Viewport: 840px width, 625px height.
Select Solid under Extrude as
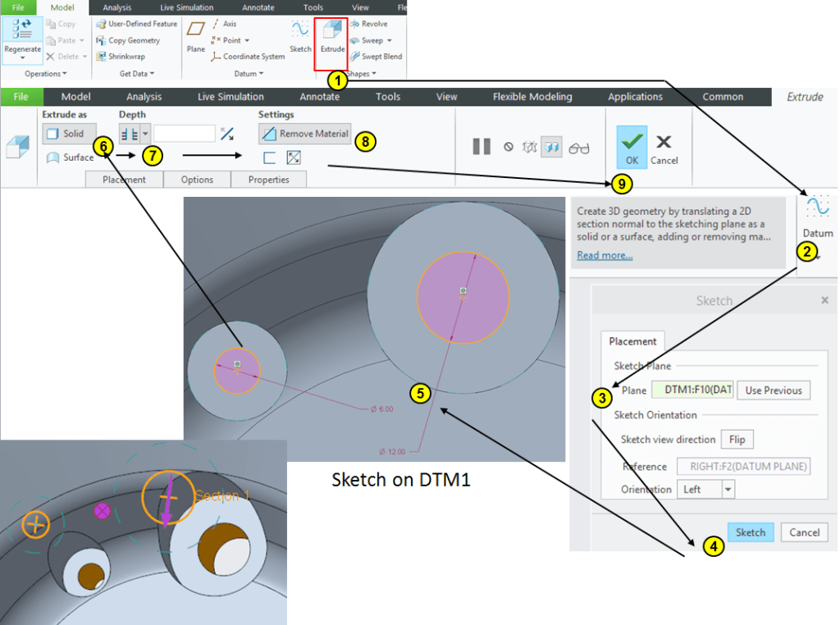click(69, 134)
